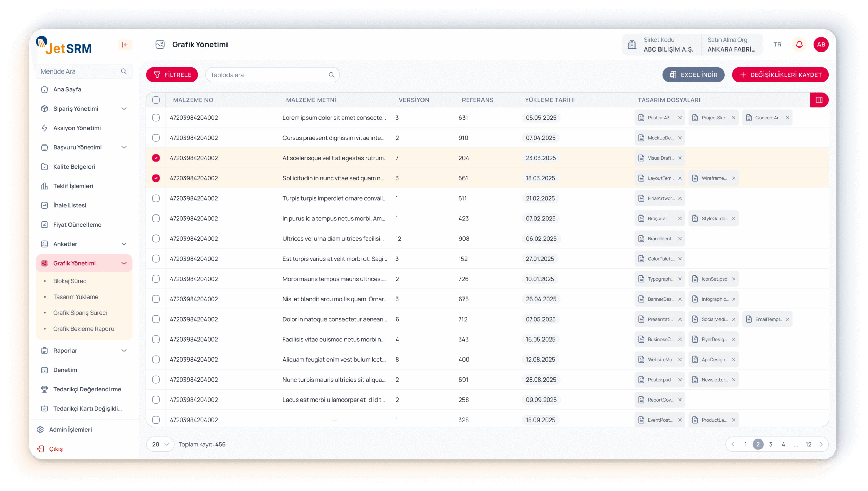Open the page size dropdown showing 20
Image resolution: width=868 pixels, height=491 pixels.
click(160, 444)
